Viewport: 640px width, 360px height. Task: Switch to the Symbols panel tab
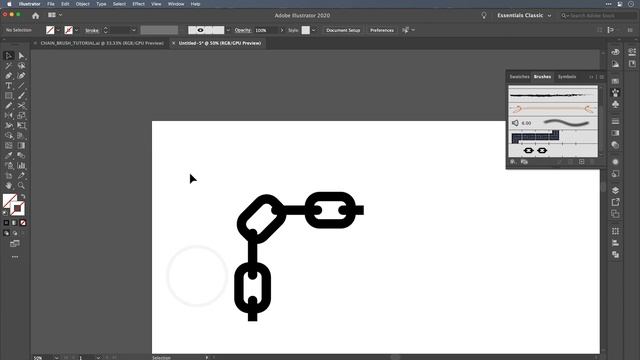click(567, 77)
